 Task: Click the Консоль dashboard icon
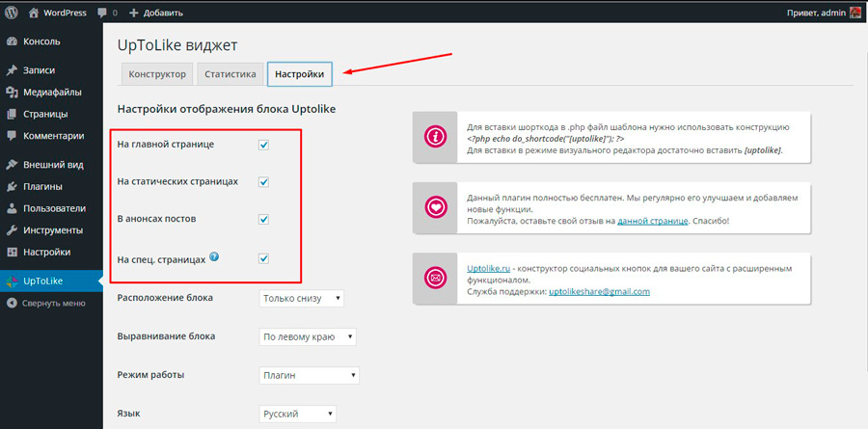[13, 41]
